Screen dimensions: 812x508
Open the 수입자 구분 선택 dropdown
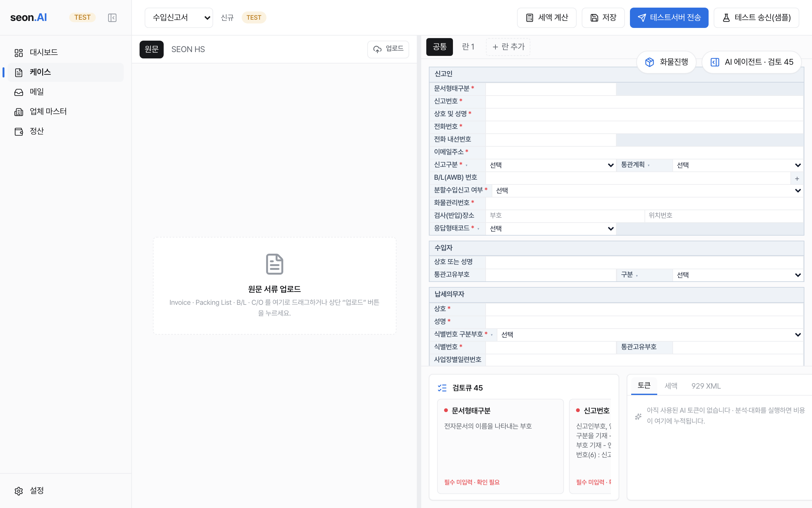click(738, 275)
